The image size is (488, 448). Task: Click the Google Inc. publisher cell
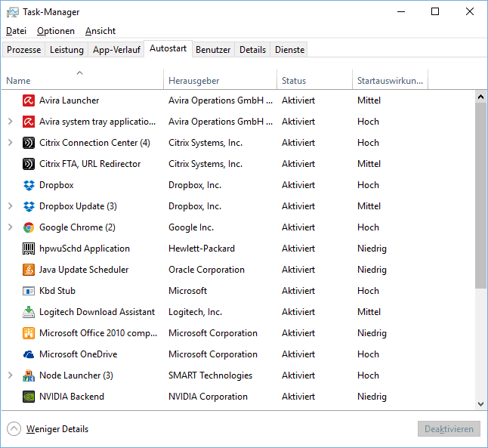(x=191, y=227)
